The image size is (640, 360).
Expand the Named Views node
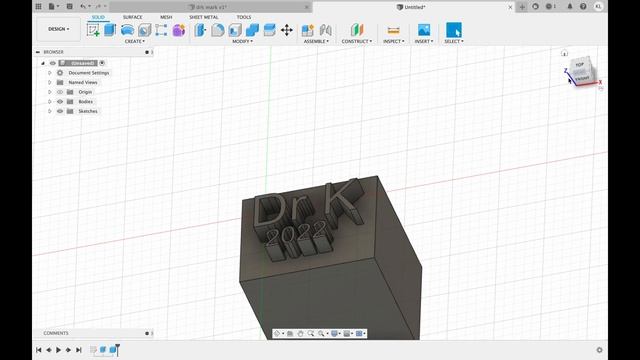pos(49,82)
